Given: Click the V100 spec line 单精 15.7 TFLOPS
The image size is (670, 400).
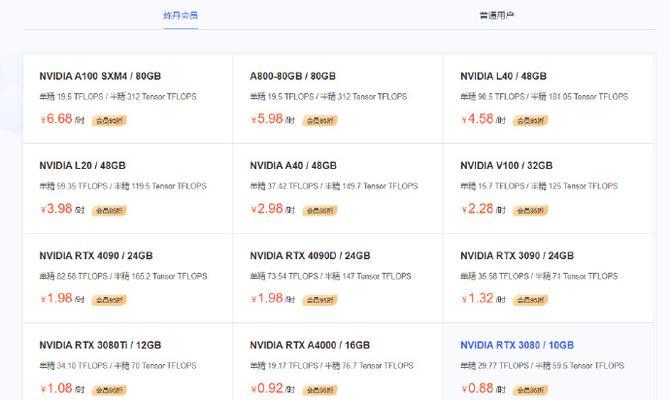Looking at the screenshot, I should point(492,186).
